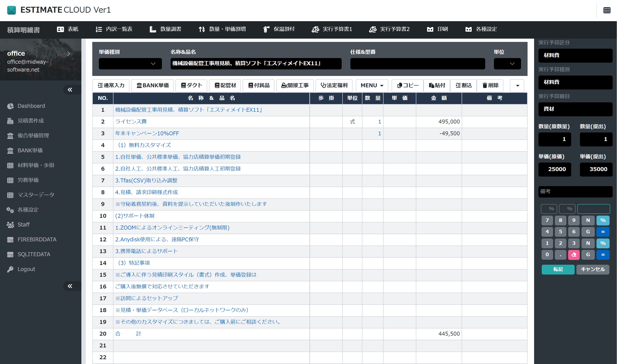Open the 内訳一覧表 breakdown list tab
This screenshot has width=617, height=364.
click(x=114, y=29)
